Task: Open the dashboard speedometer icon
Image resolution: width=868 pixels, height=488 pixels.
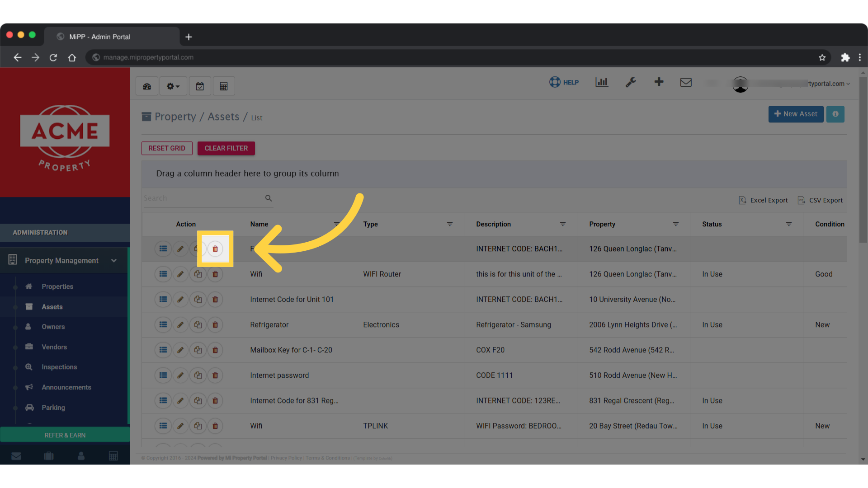Action: click(x=146, y=86)
